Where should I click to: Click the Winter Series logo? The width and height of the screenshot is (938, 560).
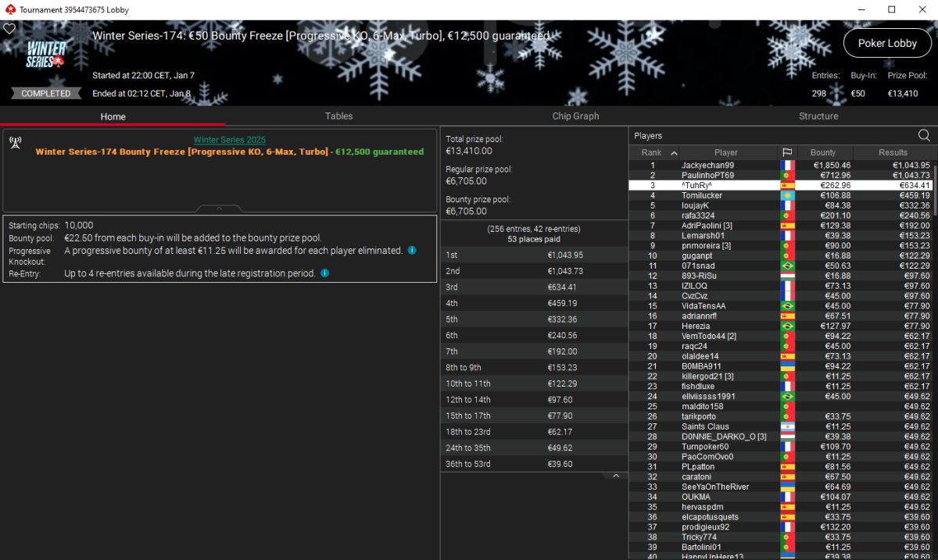click(x=47, y=54)
